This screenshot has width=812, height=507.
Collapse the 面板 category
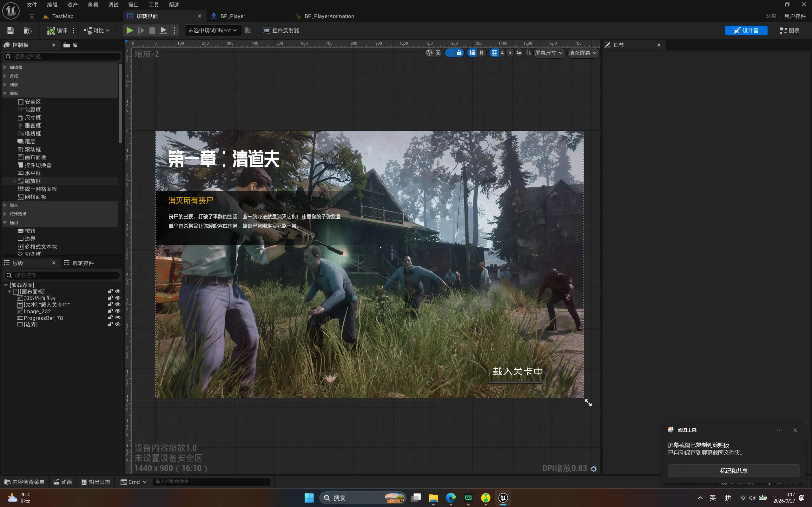(5, 93)
